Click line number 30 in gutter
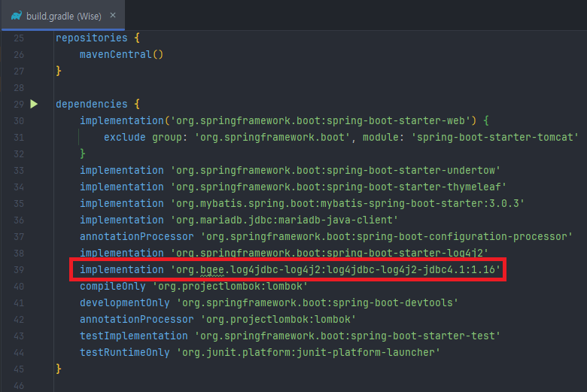 19,121
